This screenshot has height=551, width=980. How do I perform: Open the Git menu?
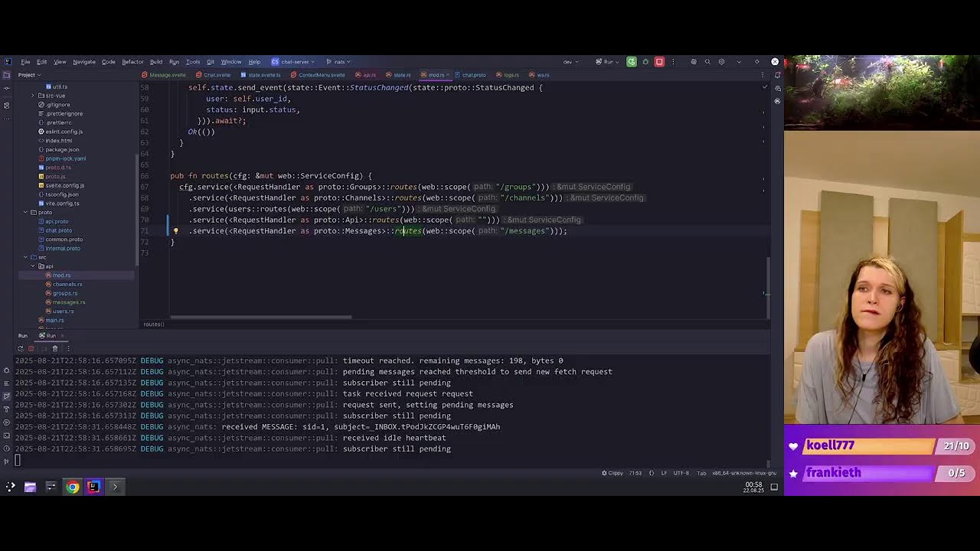210,62
